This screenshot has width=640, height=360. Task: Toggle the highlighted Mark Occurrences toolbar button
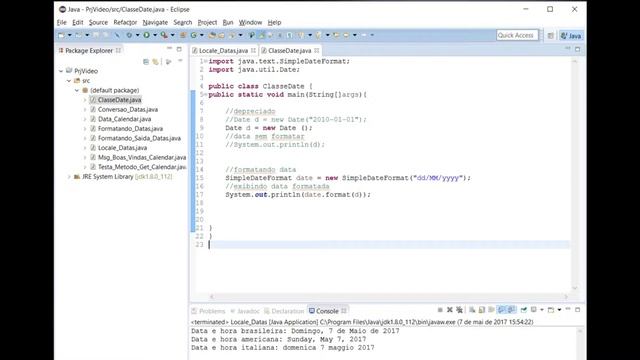261,35
